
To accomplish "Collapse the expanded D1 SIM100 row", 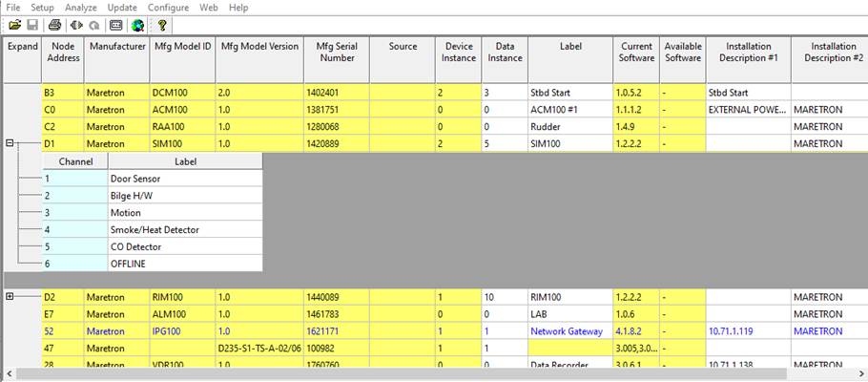I will coord(10,143).
